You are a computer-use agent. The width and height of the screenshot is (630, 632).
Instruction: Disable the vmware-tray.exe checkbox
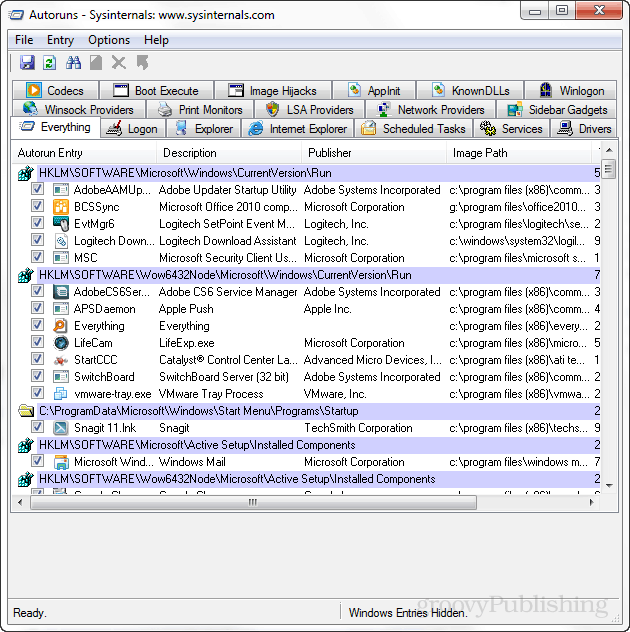[x=37, y=393]
